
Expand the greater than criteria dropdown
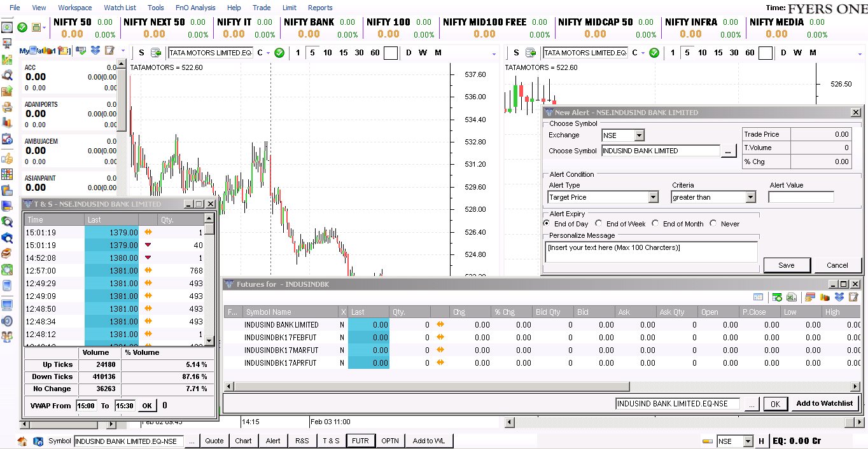click(750, 197)
